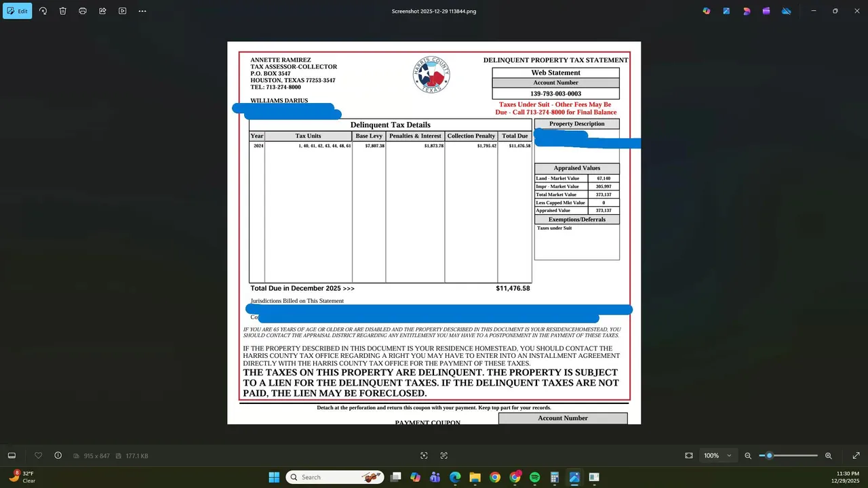Click penalties value $1,873.78

[x=434, y=146]
